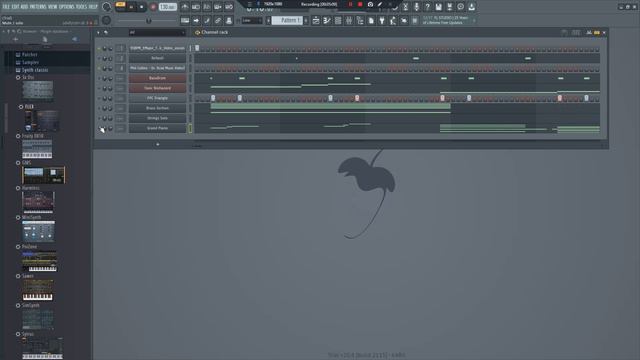Open the FILE menu

[x=6, y=7]
